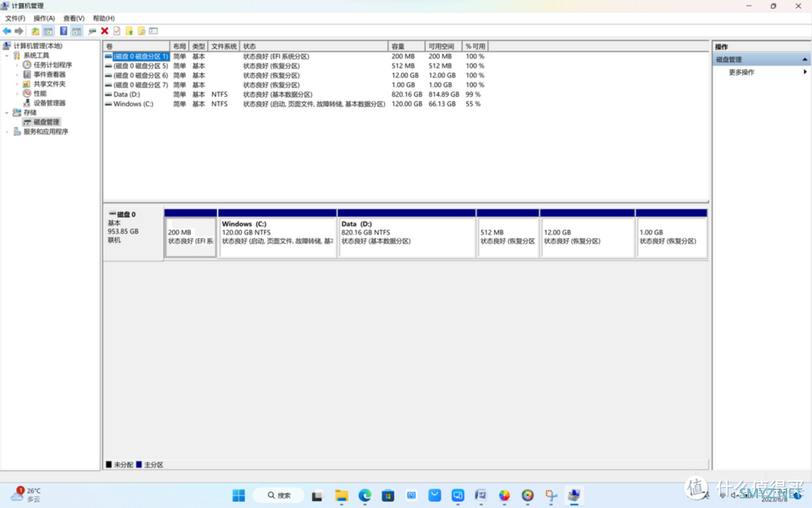Expand the 服务和应用程序 node
Viewport: 812px width, 508px height.
[x=7, y=132]
